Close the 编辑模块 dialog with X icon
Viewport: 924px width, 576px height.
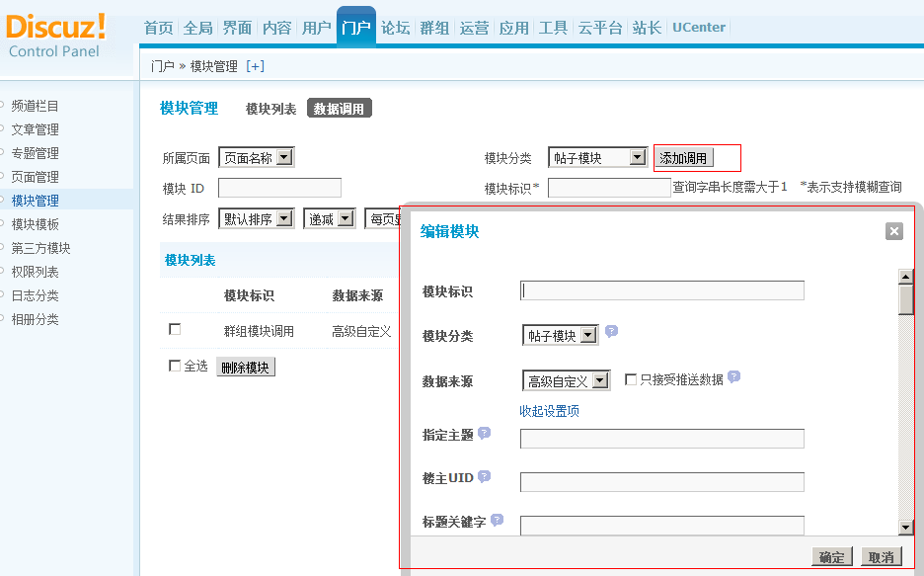tap(894, 231)
